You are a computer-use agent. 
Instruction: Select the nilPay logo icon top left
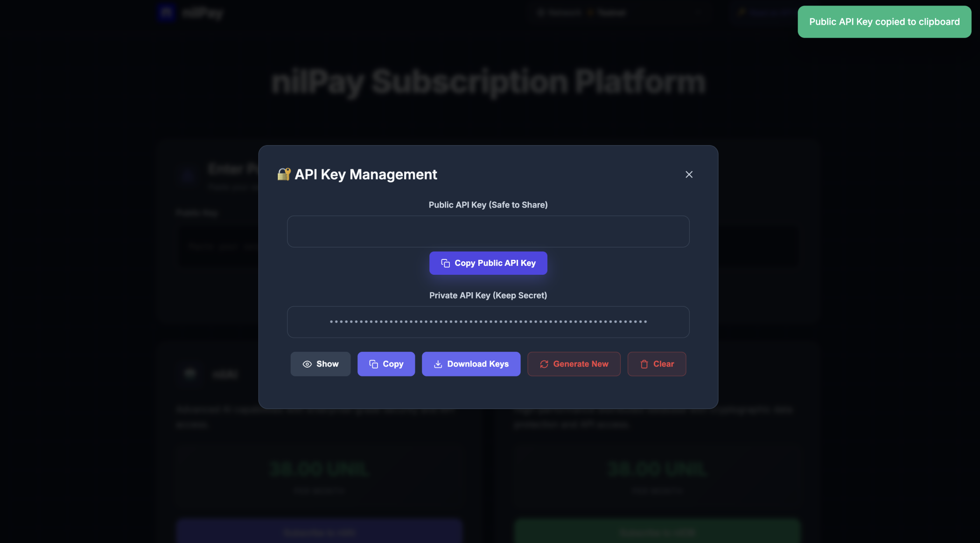click(166, 12)
